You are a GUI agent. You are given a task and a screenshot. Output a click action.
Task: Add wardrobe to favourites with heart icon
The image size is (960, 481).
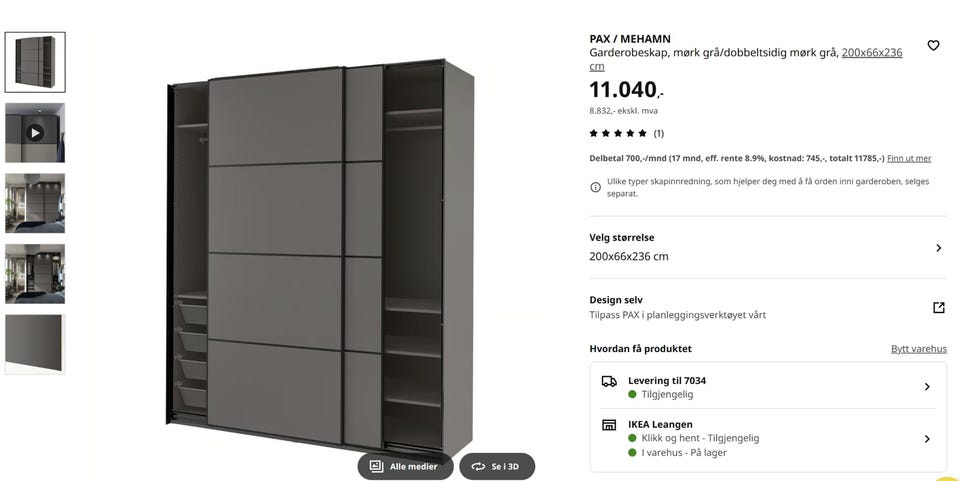coord(932,45)
